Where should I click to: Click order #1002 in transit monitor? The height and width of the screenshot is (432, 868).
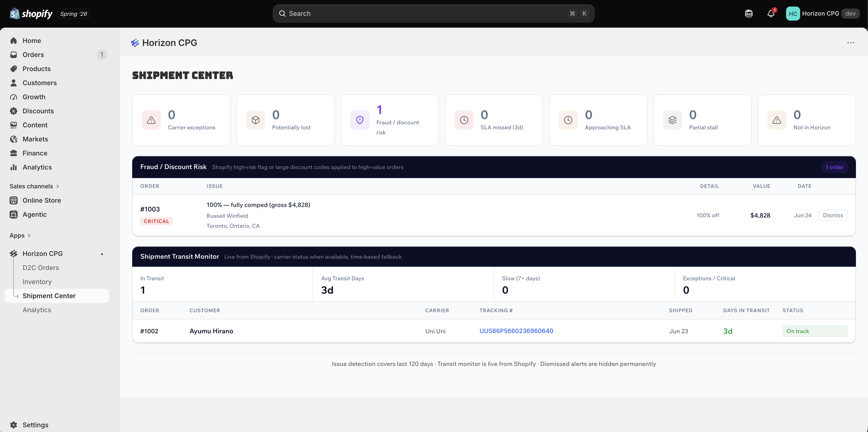click(x=149, y=331)
